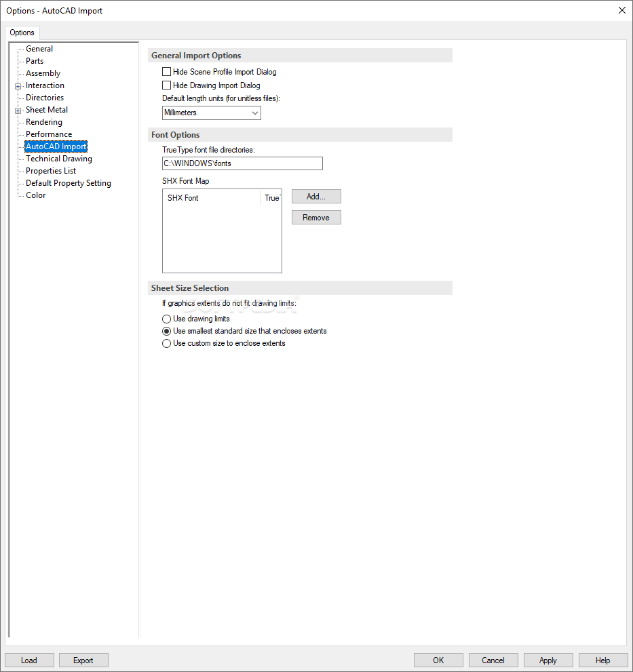
Task: Click the TrueType font directories field
Action: [x=242, y=163]
